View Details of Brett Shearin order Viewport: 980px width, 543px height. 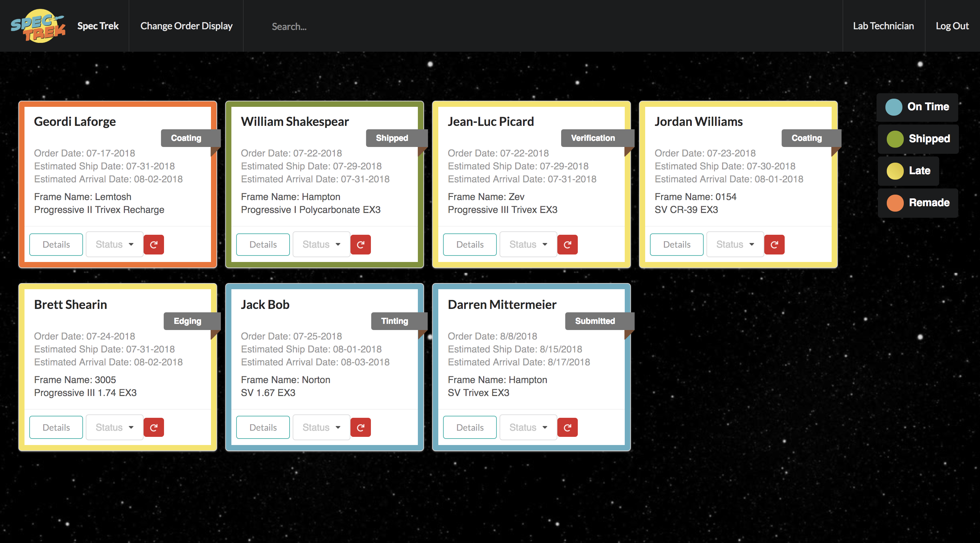coord(56,427)
